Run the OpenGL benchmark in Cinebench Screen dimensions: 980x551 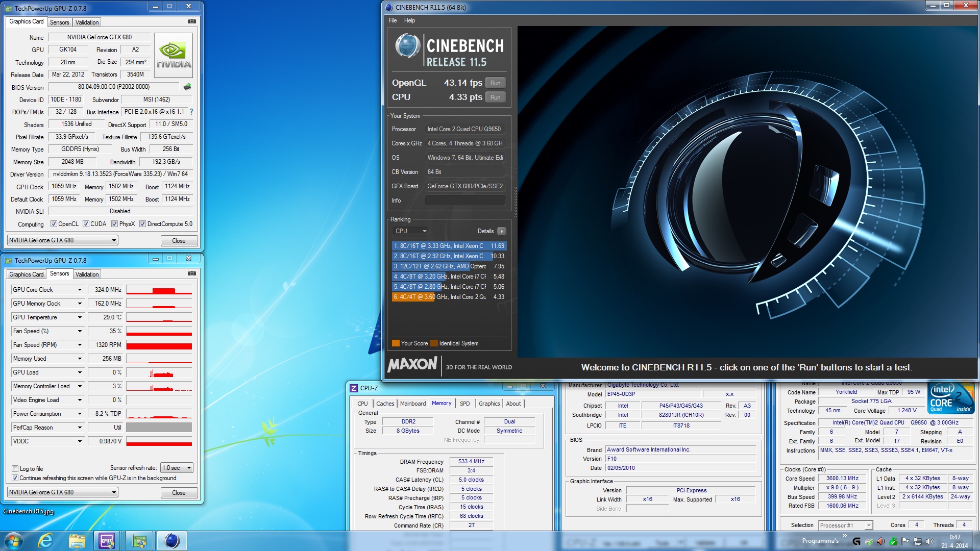pyautogui.click(x=495, y=83)
